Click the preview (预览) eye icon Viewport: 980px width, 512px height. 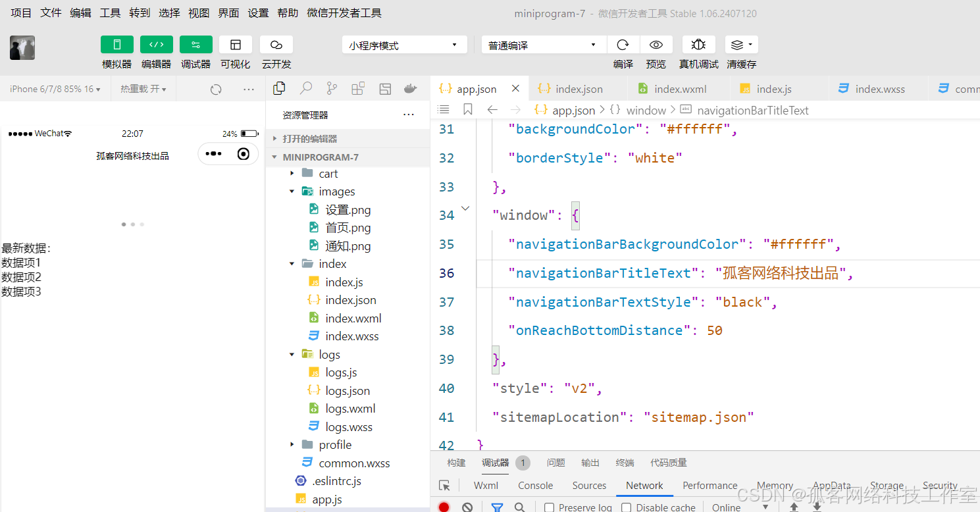(656, 45)
